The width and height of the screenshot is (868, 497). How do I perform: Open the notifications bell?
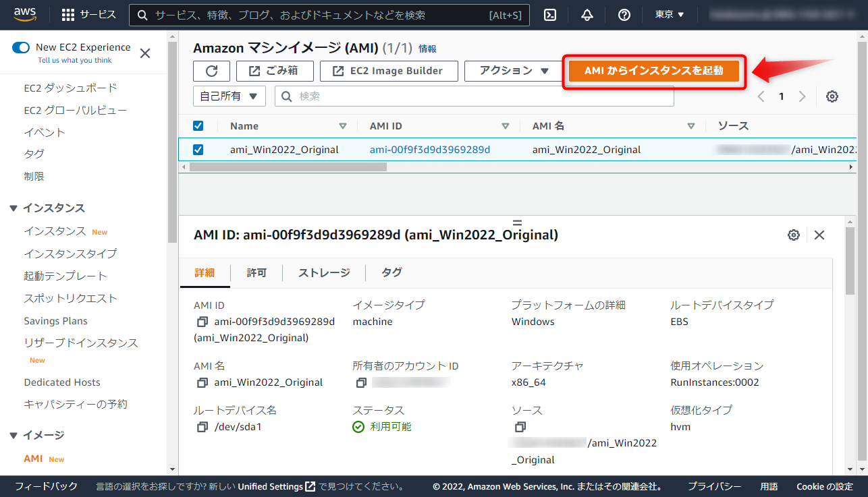586,14
